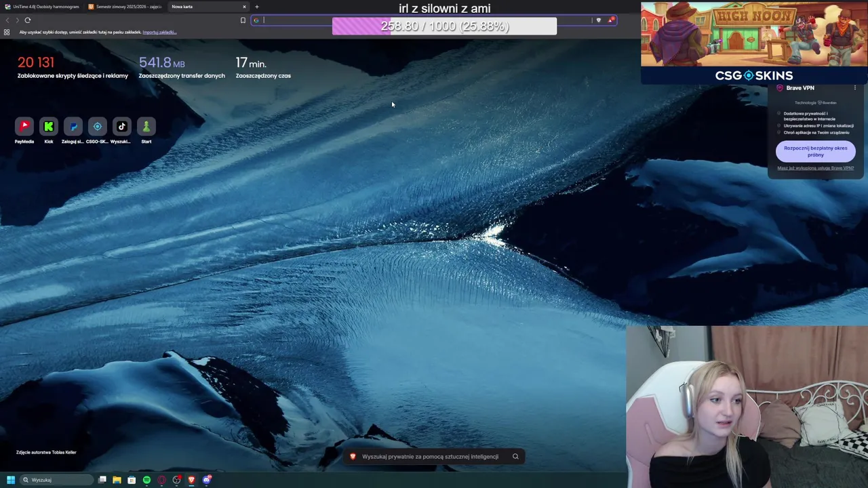Open Brave Rewards triangle icon in address bar
Screen dimensions: 868x488
pyautogui.click(x=611, y=20)
